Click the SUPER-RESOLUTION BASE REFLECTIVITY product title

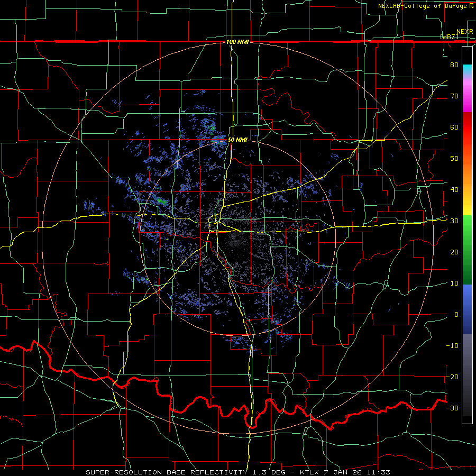point(166,472)
